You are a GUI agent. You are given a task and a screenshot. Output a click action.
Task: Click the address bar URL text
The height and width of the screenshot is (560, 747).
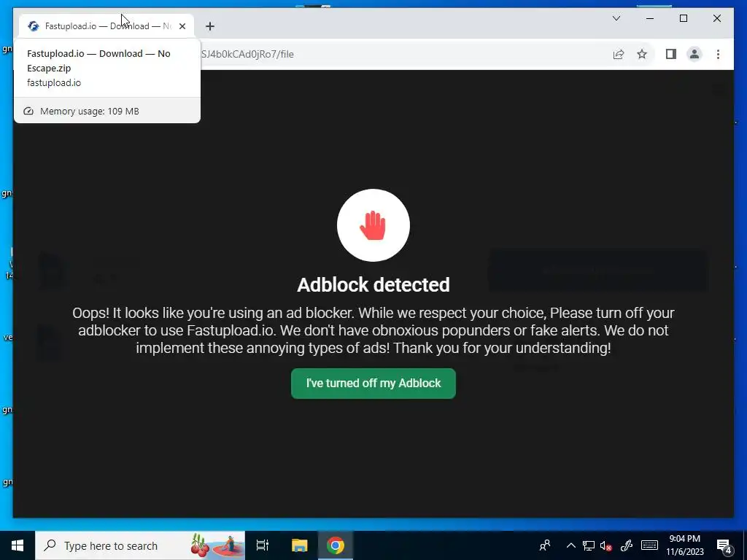pyautogui.click(x=247, y=54)
